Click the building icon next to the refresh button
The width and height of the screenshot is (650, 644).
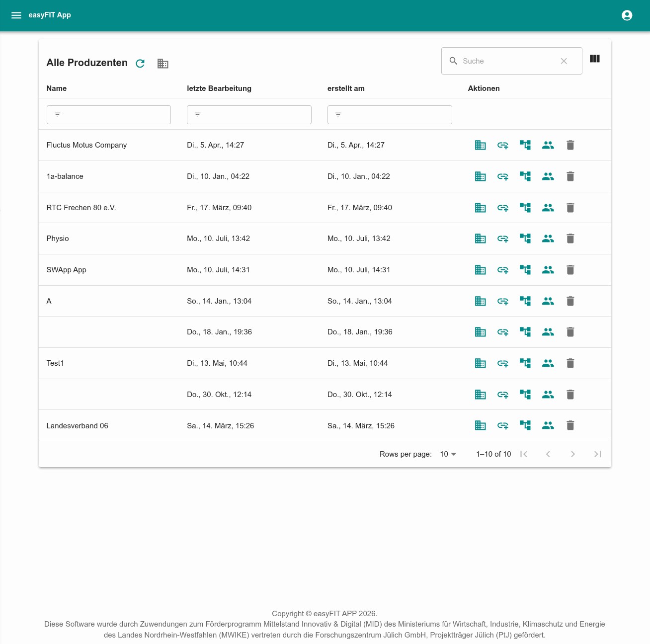click(163, 64)
